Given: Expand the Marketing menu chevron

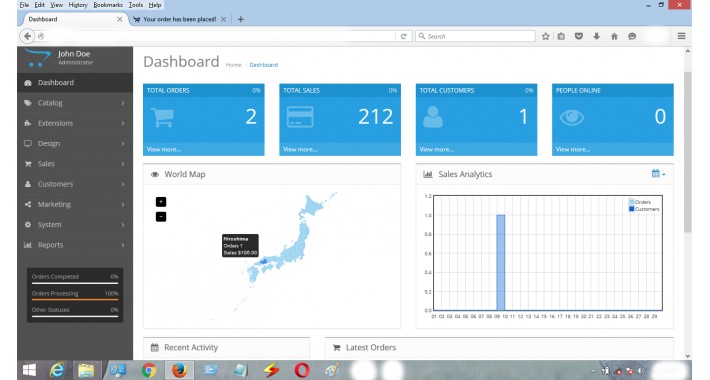Looking at the screenshot, I should coord(123,205).
